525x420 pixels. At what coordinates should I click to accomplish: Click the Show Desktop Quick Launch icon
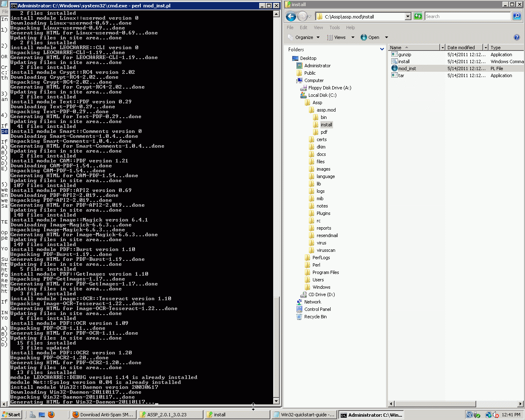tap(42, 415)
